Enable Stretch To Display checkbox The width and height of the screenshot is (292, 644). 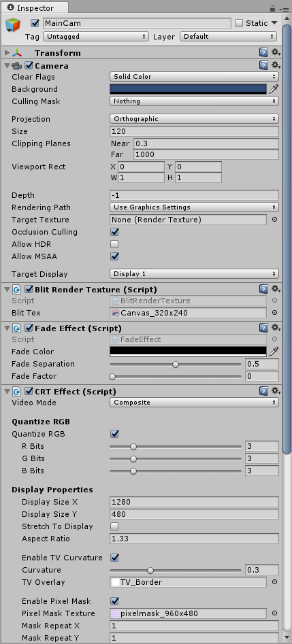(x=115, y=526)
